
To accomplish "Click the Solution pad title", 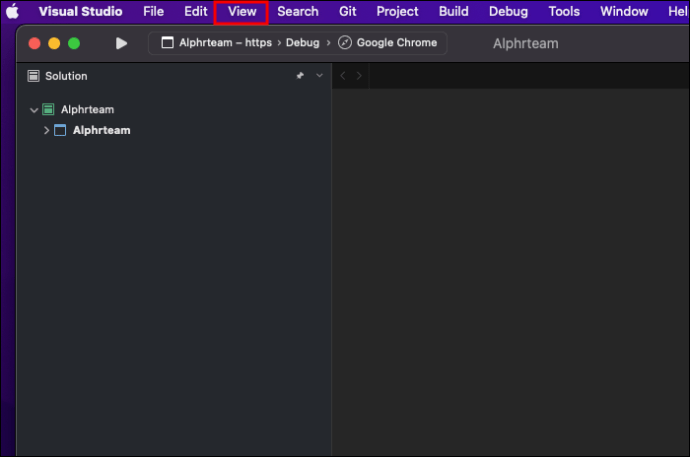I will (66, 76).
